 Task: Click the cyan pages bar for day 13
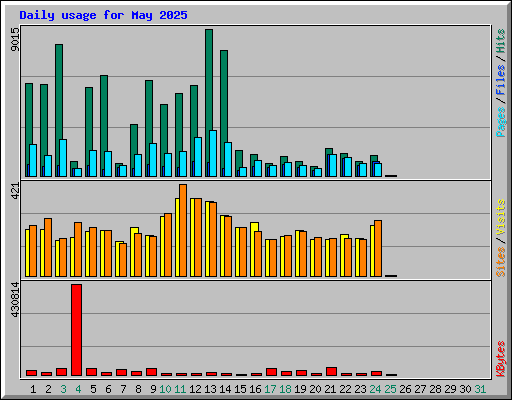tap(213, 153)
